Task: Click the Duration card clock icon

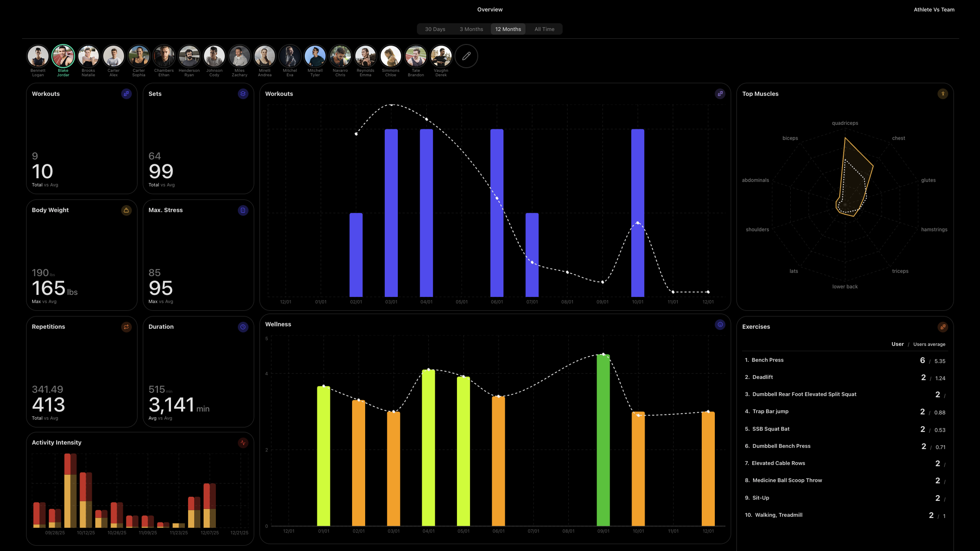Action: pos(243,327)
